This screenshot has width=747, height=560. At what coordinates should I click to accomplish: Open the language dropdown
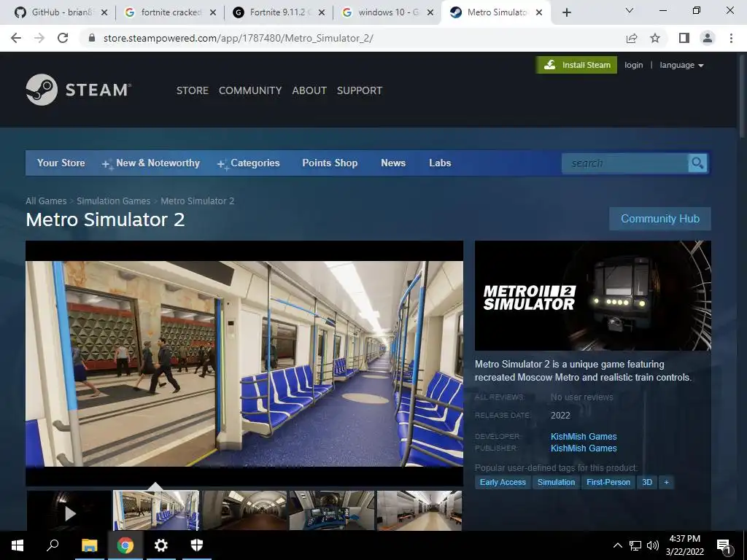tap(681, 65)
